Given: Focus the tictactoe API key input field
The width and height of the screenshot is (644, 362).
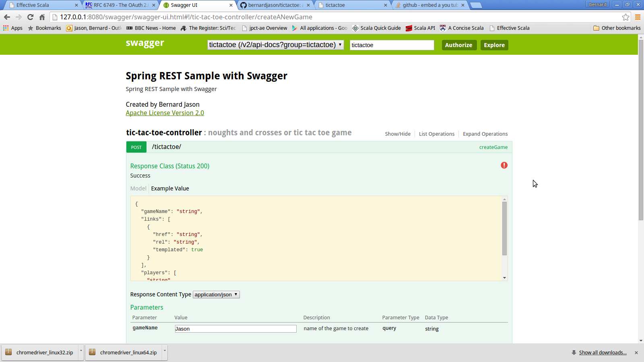Looking at the screenshot, I should 392,45.
